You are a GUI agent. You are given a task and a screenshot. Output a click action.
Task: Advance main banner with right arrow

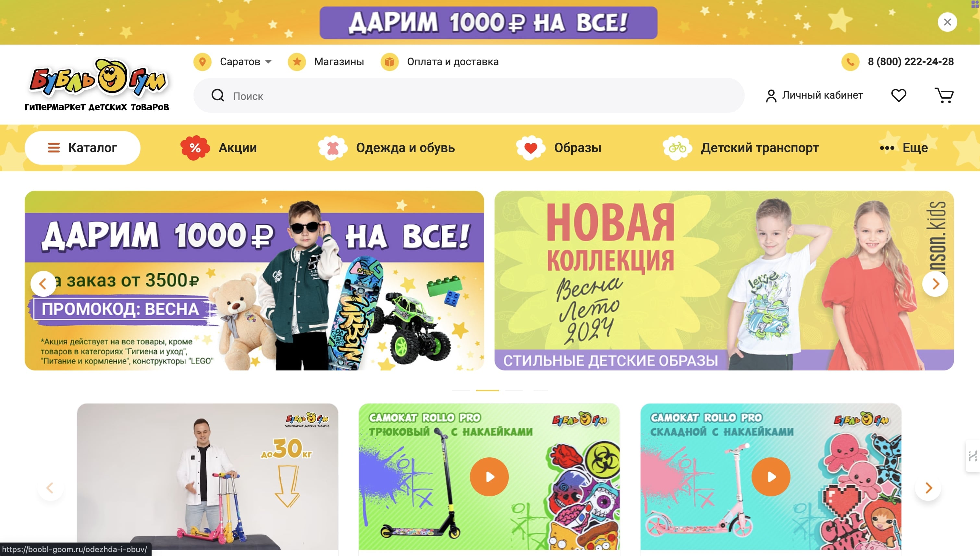[x=935, y=284]
